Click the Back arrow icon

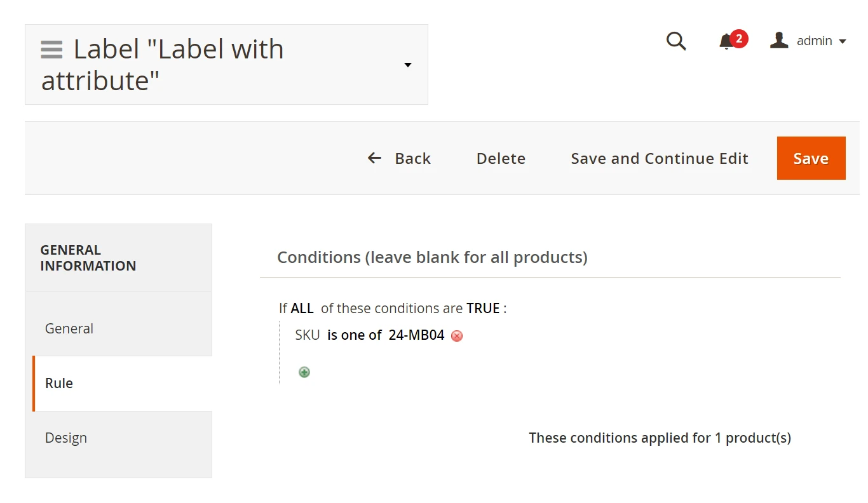[x=374, y=158]
